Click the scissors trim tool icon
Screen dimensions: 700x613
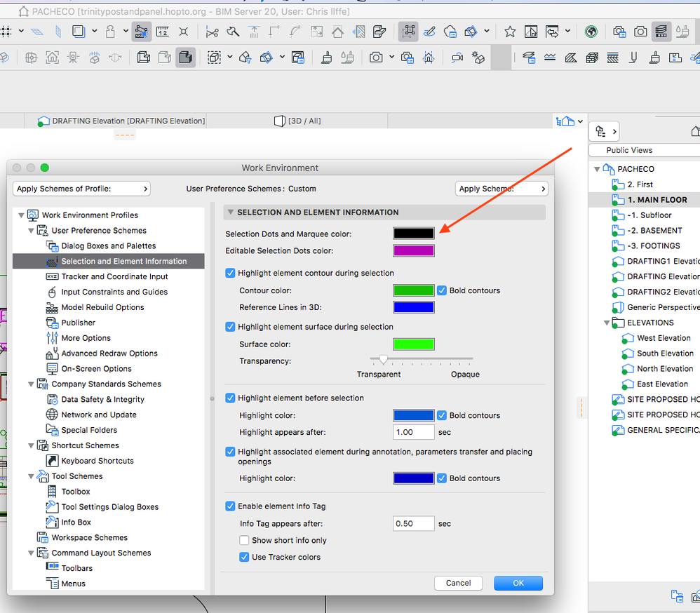[x=212, y=32]
